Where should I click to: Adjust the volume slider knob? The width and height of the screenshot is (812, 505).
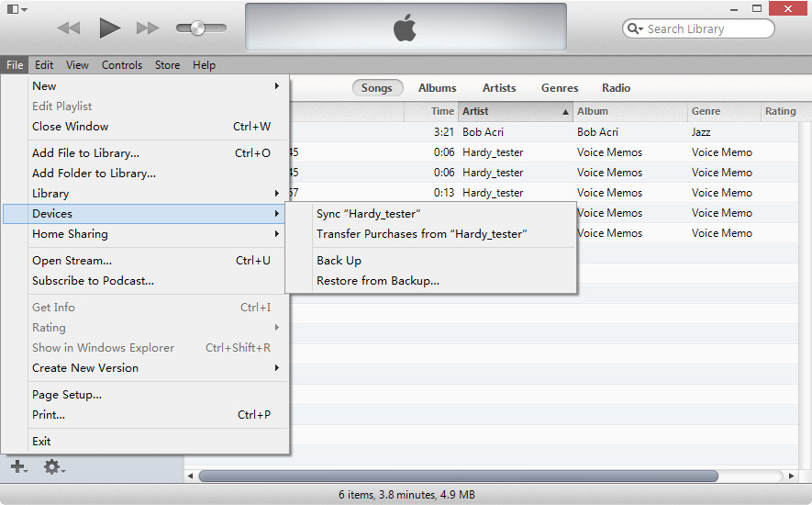click(197, 28)
